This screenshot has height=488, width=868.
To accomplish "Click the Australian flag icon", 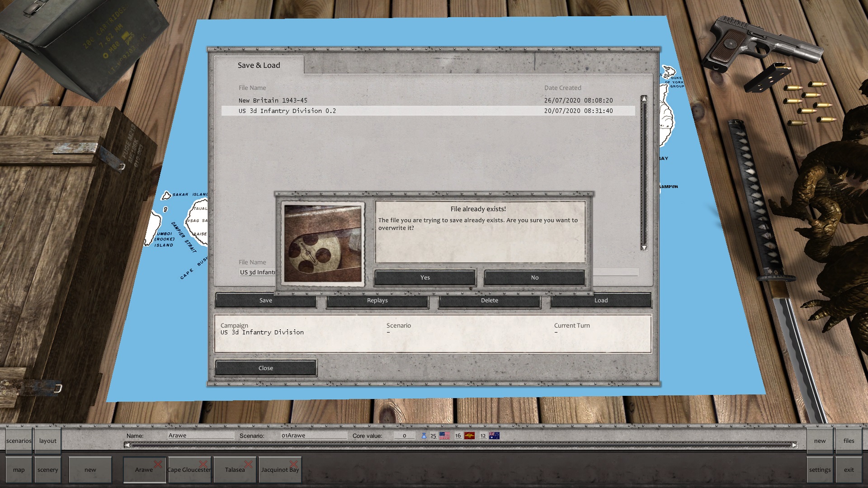I will [x=494, y=436].
